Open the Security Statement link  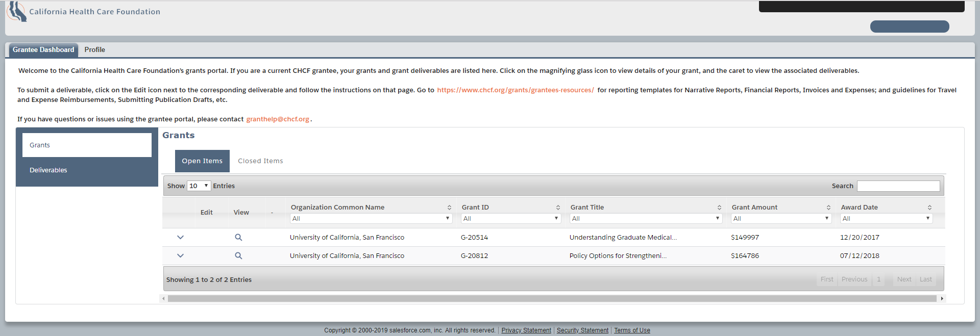pos(582,330)
